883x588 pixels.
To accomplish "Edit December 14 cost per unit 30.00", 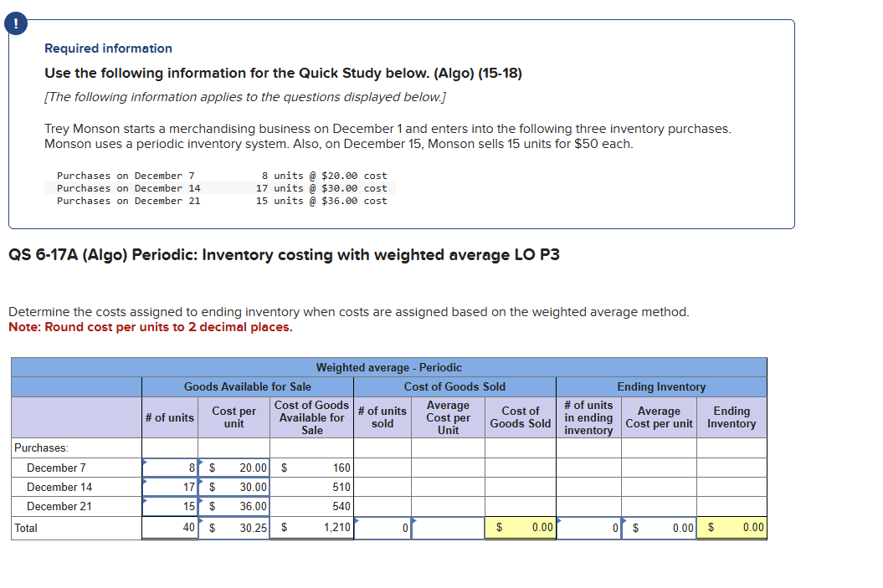I will click(234, 487).
